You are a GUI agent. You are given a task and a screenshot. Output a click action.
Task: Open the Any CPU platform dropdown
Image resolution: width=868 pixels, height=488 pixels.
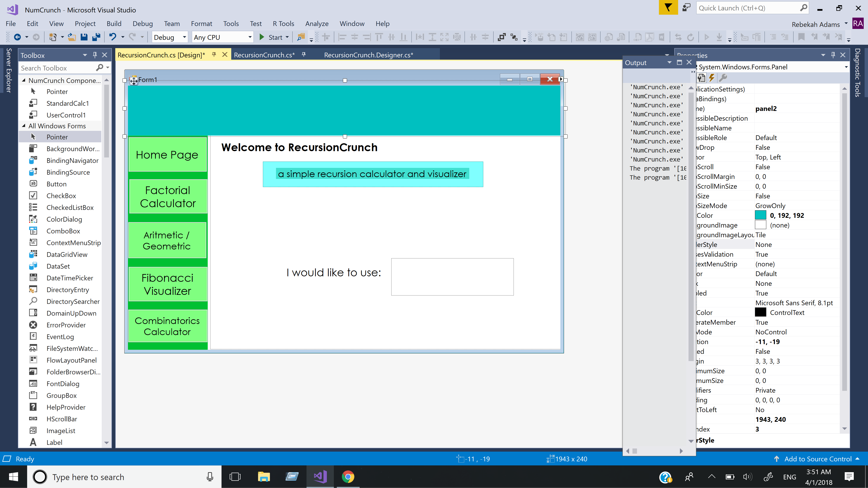(250, 37)
